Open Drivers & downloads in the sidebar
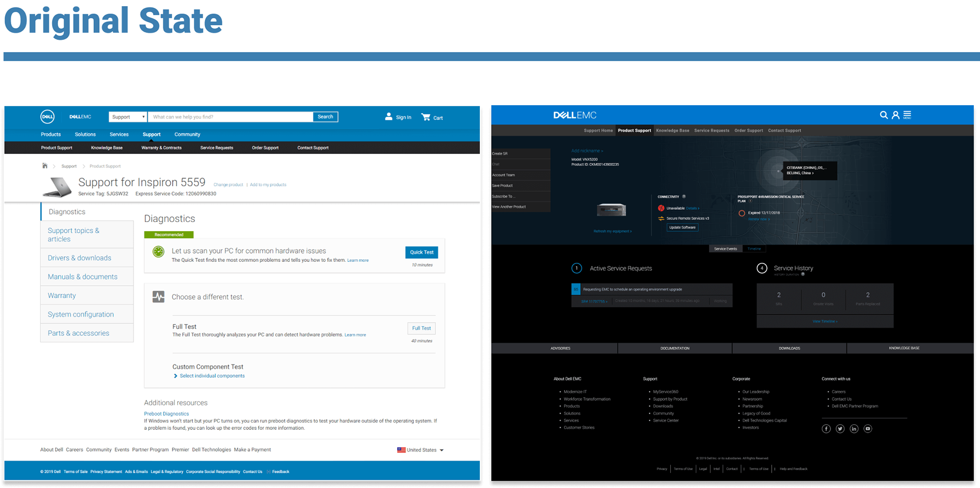The image size is (980, 488). [x=87, y=258]
